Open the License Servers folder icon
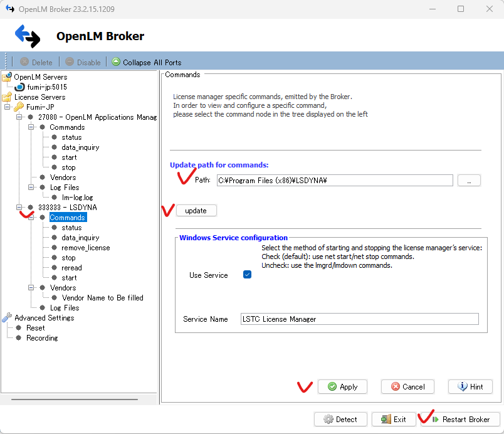 click(x=8, y=97)
